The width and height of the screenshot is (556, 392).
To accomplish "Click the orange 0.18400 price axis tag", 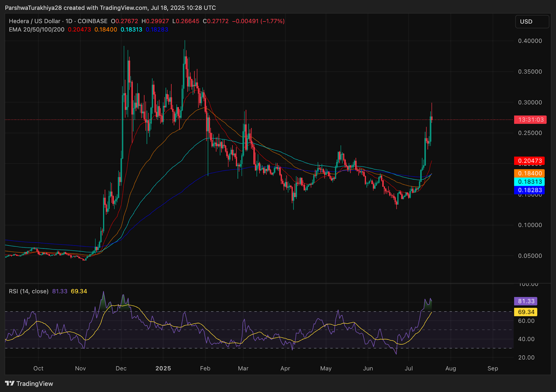I will coord(529,173).
